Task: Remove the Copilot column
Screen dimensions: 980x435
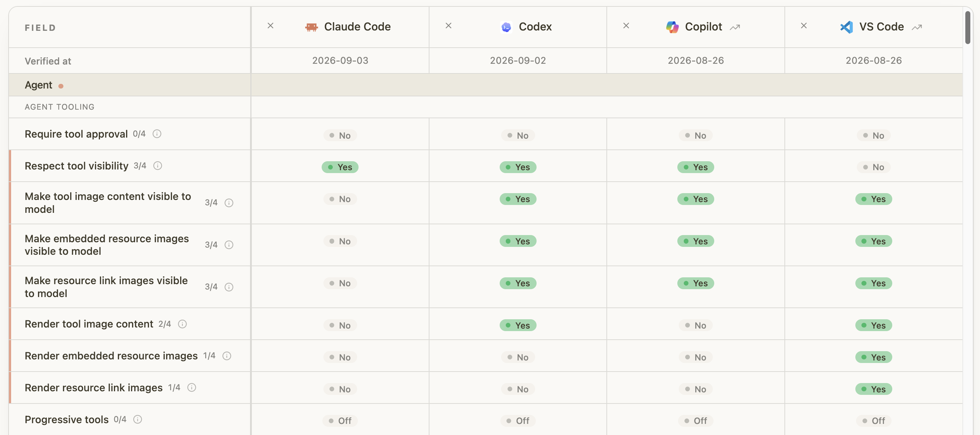Action: (626, 26)
